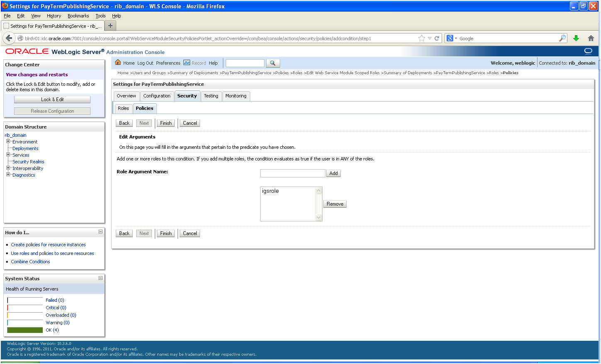
Task: Open Firefox downloads green arrow
Action: pyautogui.click(x=576, y=38)
